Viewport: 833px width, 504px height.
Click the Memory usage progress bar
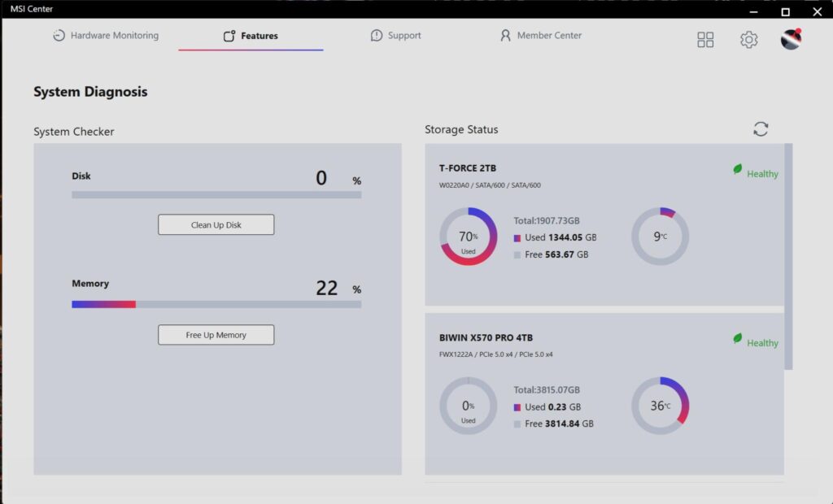coord(216,304)
